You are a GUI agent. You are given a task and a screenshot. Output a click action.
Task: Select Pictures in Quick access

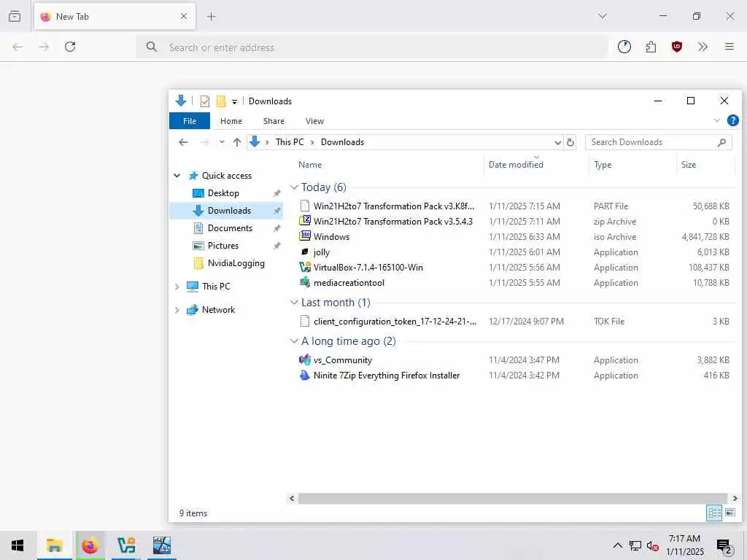(x=223, y=246)
